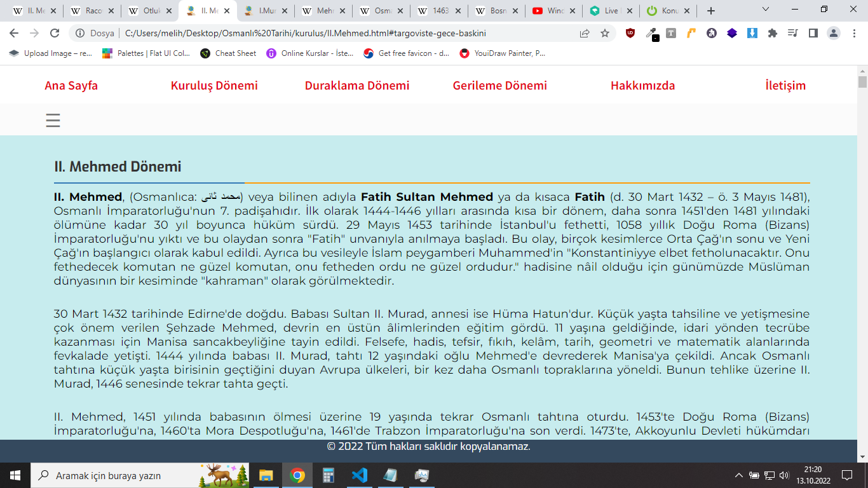Open the tab search dropdown arrow

coord(765,9)
